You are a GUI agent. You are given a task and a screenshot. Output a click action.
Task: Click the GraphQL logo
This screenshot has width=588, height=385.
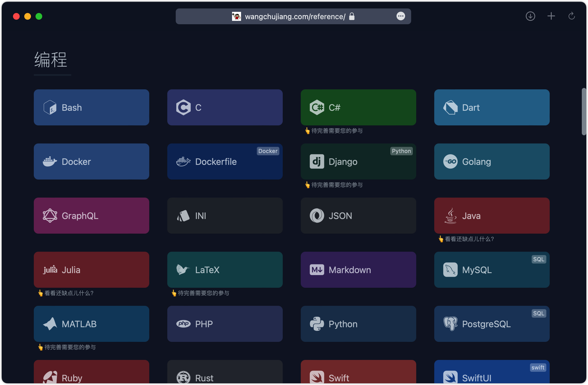(x=50, y=216)
